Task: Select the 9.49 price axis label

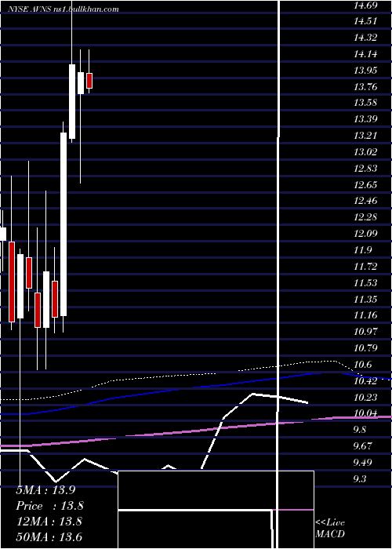Action: tap(362, 463)
